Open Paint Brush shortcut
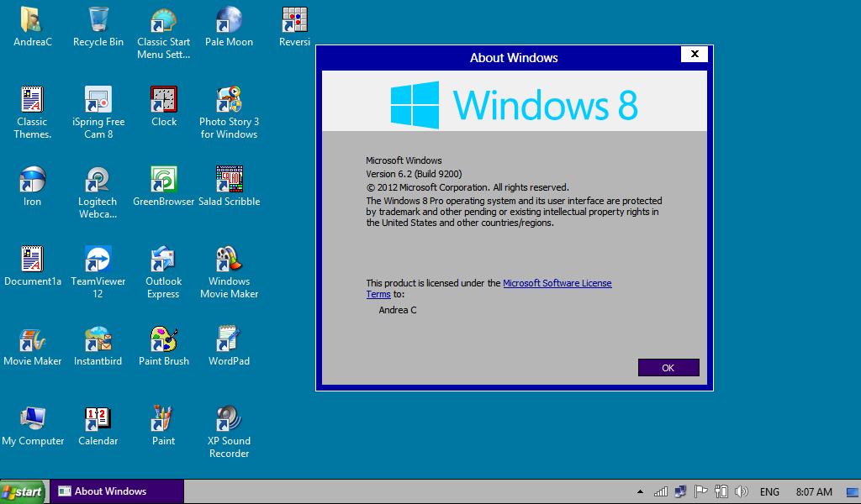Viewport: 861px width, 504px height. pos(164,339)
